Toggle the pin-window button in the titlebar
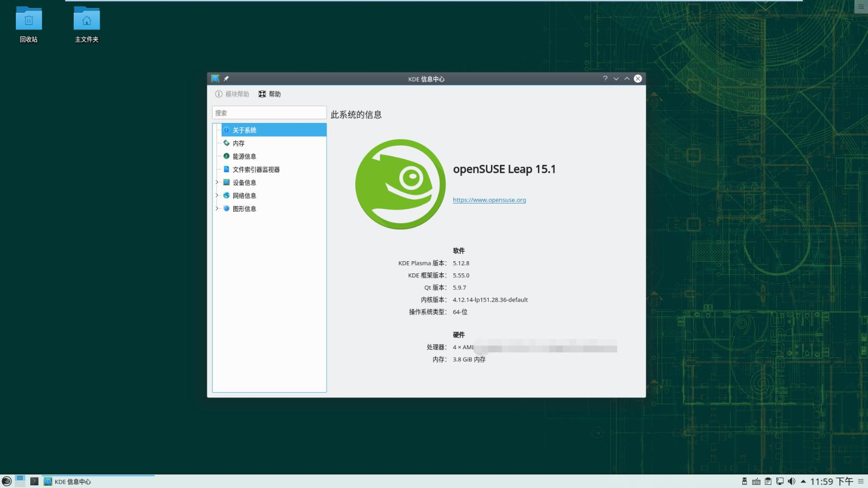The height and width of the screenshot is (488, 868). tap(226, 78)
